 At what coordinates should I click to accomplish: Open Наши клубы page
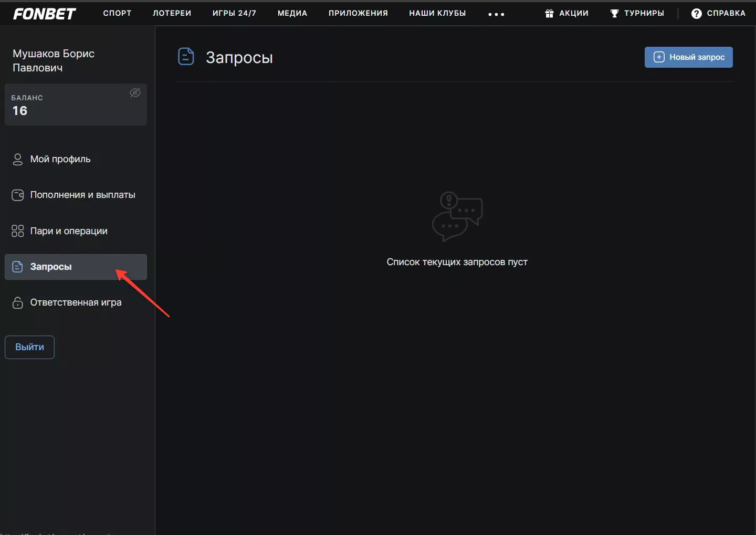(x=437, y=13)
